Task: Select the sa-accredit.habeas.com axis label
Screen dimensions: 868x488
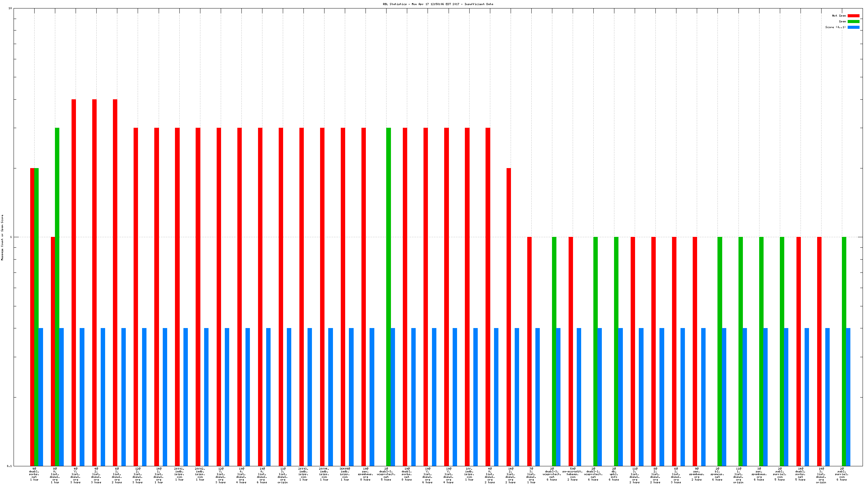Action: pyautogui.click(x=572, y=474)
